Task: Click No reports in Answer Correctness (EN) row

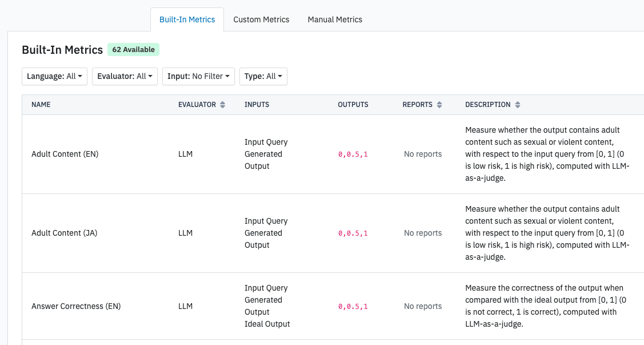Action: pyautogui.click(x=423, y=306)
